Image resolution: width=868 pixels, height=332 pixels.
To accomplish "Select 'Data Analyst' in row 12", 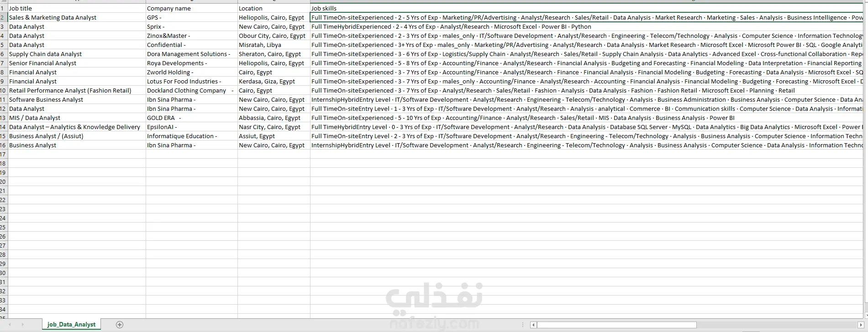I will point(77,109).
